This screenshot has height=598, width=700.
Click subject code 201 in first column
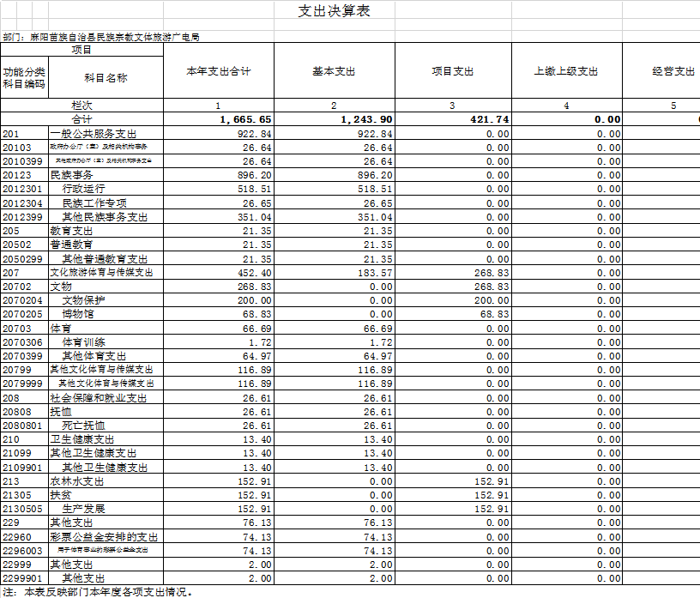coord(9,134)
